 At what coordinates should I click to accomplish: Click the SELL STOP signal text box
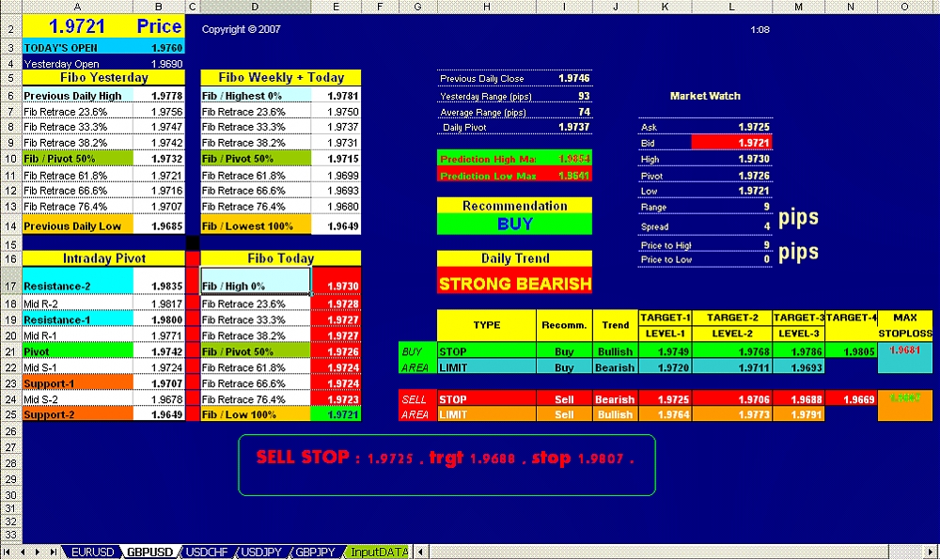pyautogui.click(x=446, y=464)
